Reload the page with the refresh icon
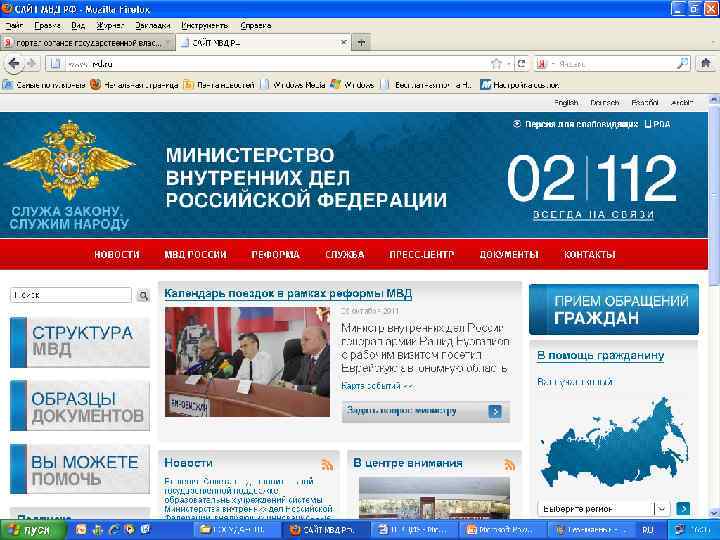This screenshot has height=540, width=720. 521,64
